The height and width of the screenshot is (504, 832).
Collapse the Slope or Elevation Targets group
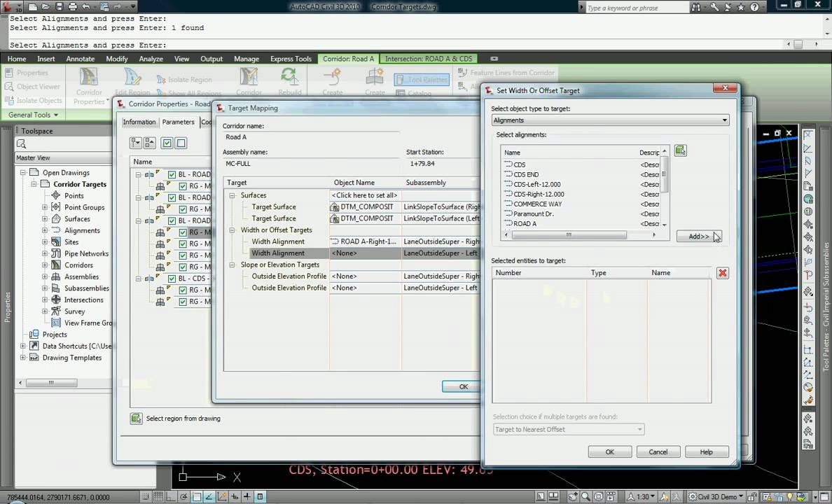(x=232, y=265)
